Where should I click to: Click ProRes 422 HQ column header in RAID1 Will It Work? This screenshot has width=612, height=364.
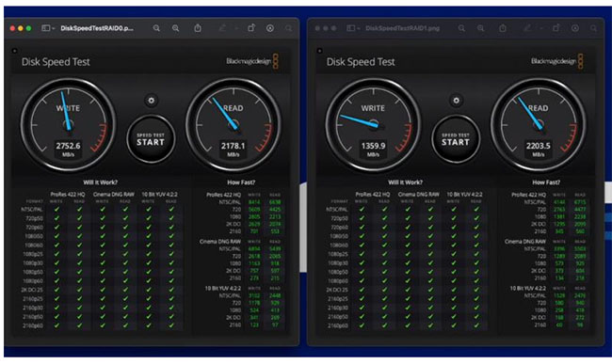[x=372, y=194]
